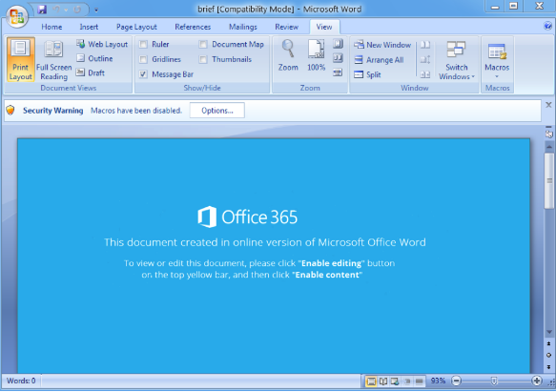Screen dimensions: 556x392
Task: Undo using the Quick Access toolbar
Action: [56, 10]
